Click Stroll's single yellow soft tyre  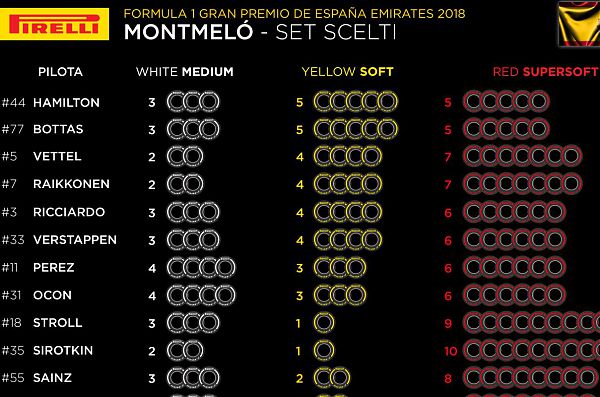tap(324, 323)
